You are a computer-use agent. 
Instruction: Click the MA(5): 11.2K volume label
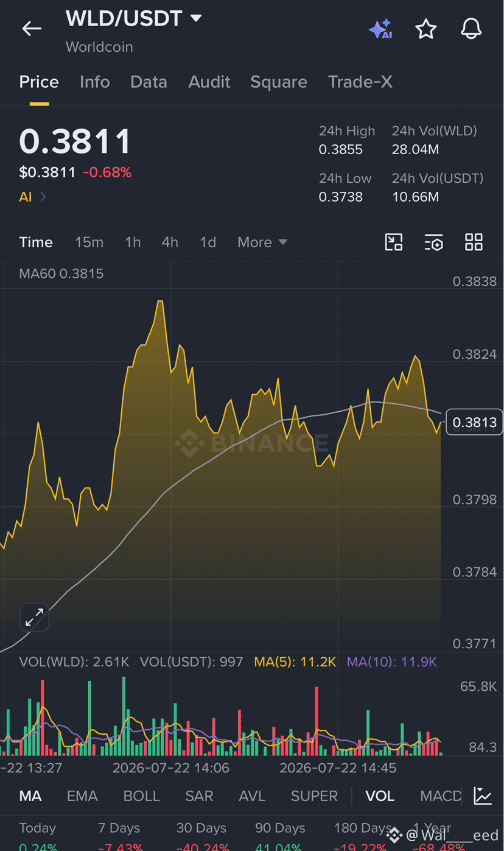pos(295,662)
